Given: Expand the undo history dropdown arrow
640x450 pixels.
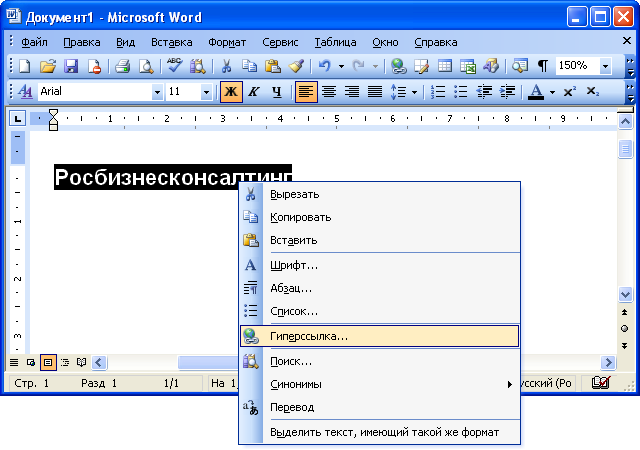Looking at the screenshot, I should point(341,66).
